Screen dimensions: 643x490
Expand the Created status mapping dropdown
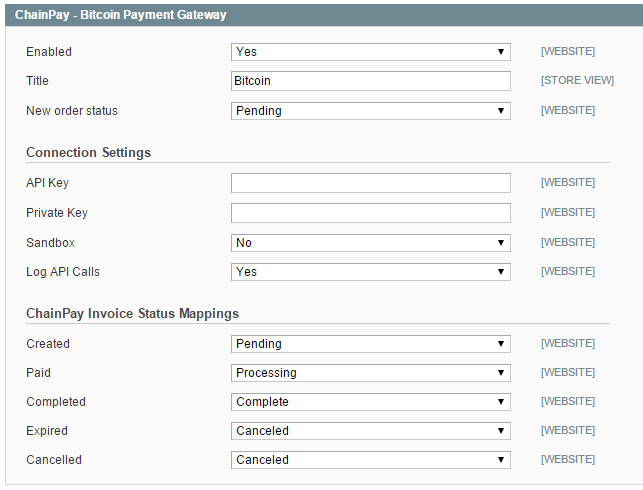[x=371, y=344]
